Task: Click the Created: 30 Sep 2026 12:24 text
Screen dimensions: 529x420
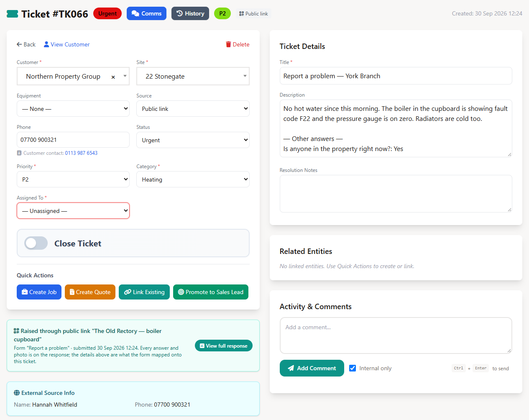Action: coord(487,13)
